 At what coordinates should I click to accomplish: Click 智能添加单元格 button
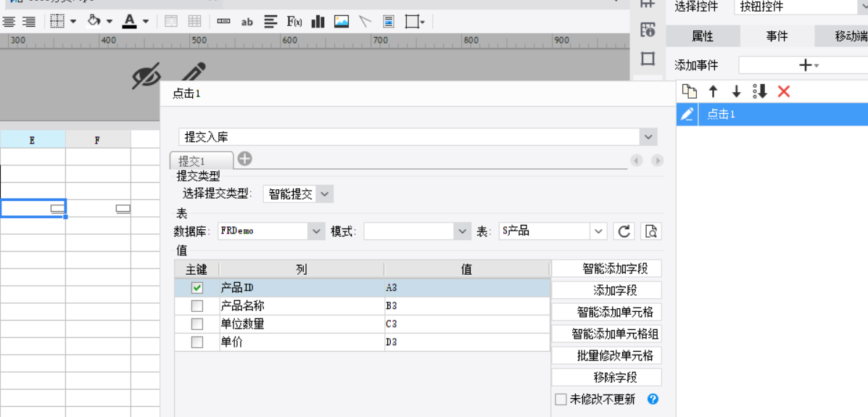[607, 313]
